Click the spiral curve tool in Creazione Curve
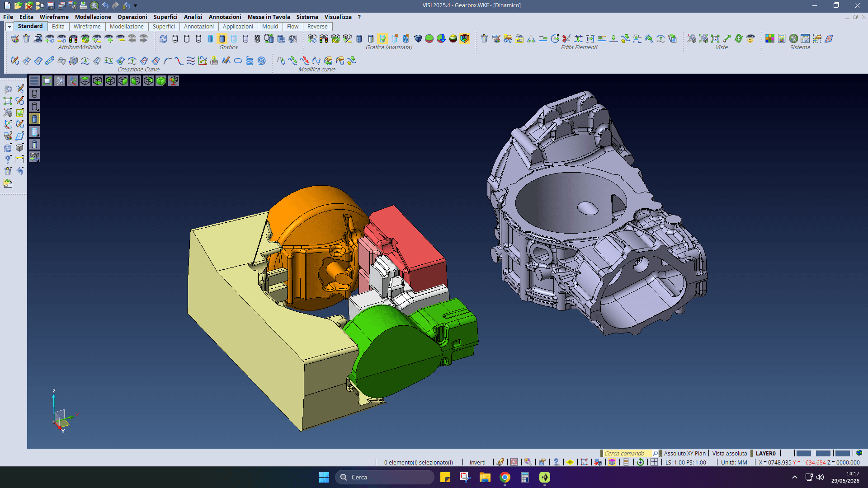 pyautogui.click(x=261, y=61)
